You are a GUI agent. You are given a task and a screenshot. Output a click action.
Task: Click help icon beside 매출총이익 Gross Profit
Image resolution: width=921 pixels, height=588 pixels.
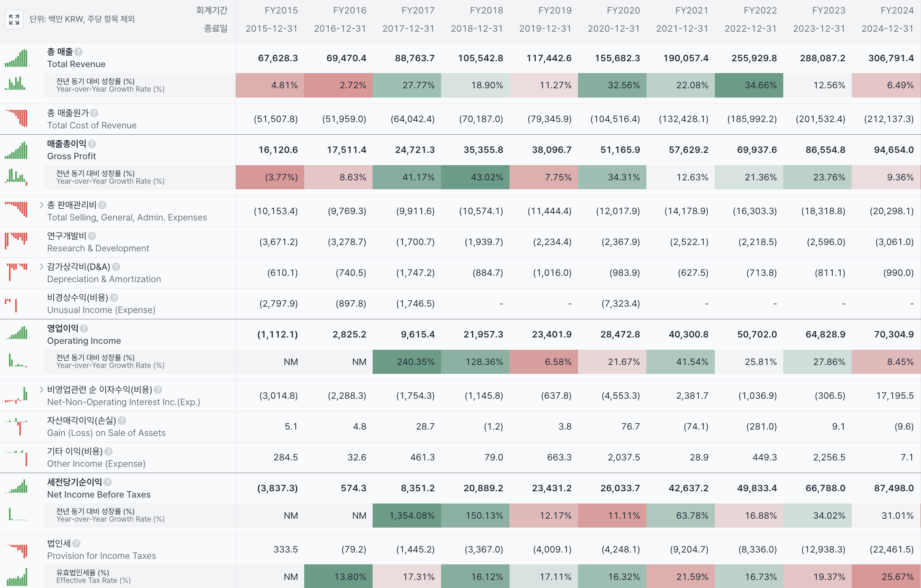(92, 144)
